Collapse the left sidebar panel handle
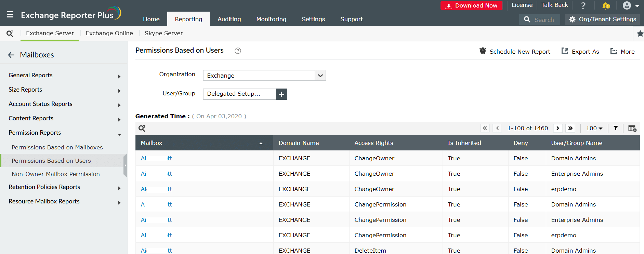The image size is (644, 254). (x=126, y=165)
